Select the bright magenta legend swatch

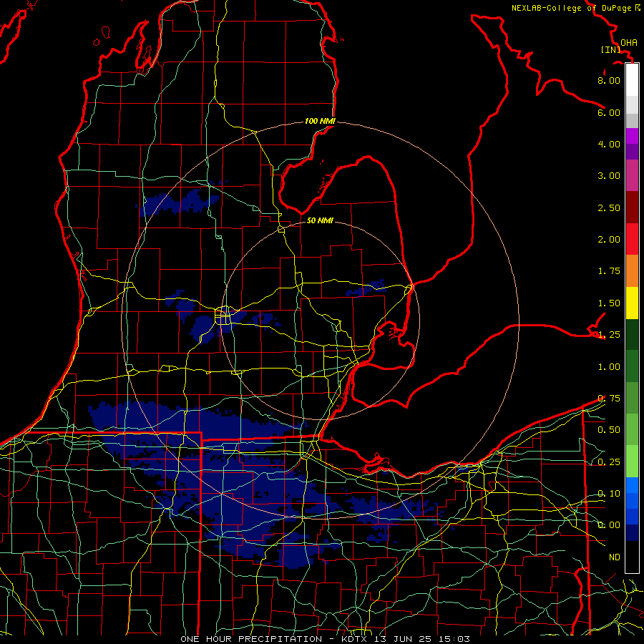coord(632,136)
